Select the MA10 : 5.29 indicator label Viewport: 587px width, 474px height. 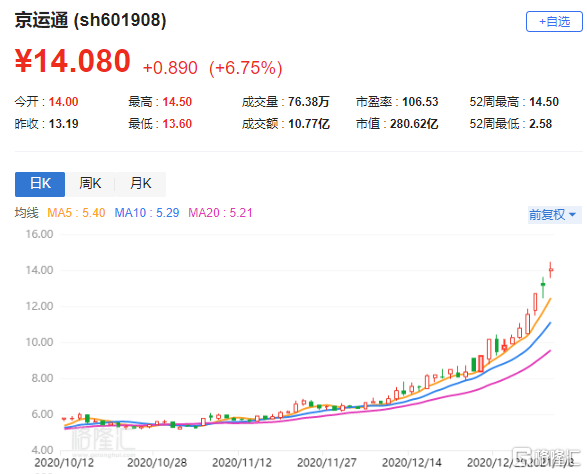147,213
